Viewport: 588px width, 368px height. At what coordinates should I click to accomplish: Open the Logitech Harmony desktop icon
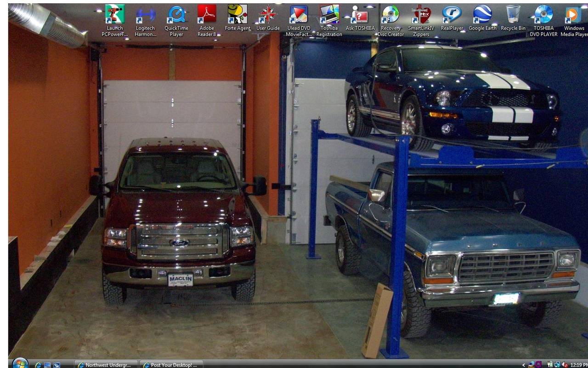(146, 21)
